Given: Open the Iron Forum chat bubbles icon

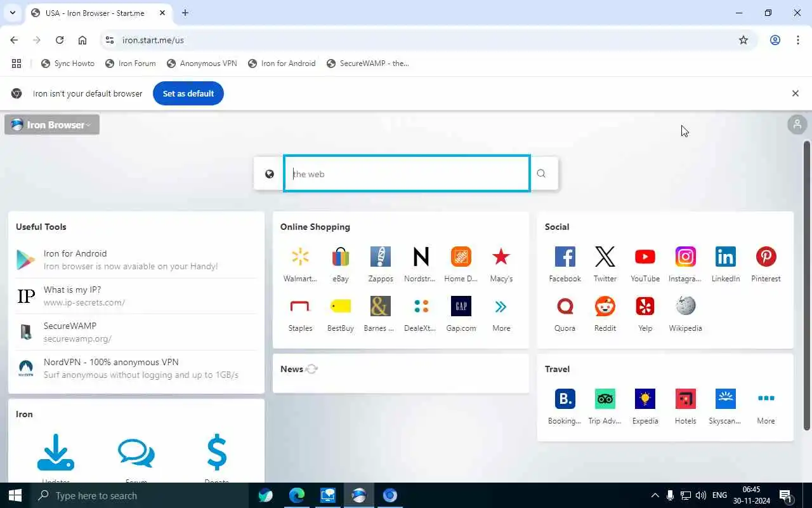Looking at the screenshot, I should [136, 452].
